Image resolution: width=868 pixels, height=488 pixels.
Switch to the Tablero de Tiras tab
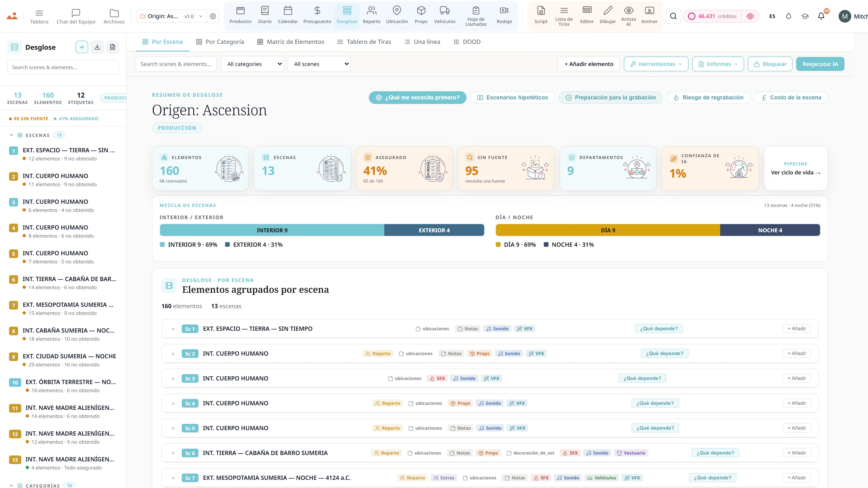click(364, 42)
